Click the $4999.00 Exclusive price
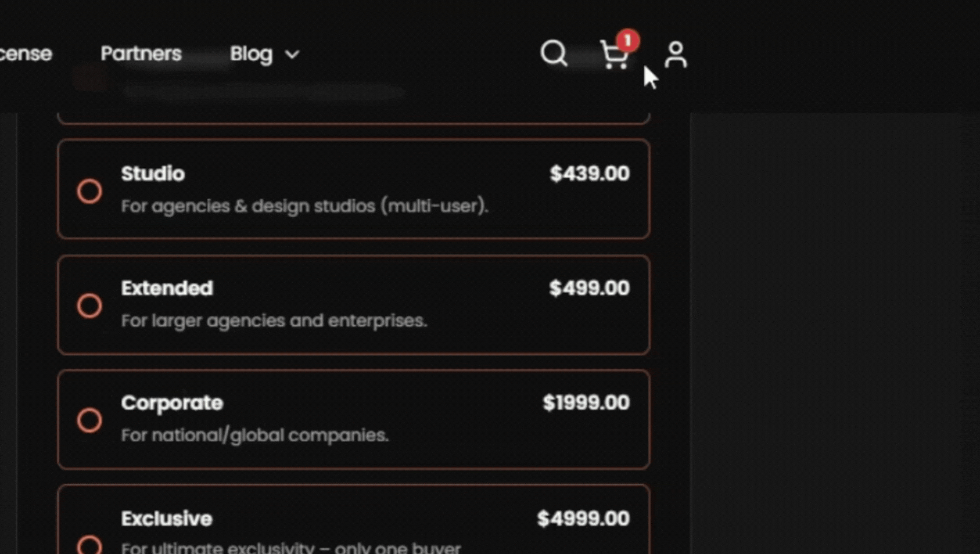This screenshot has height=554, width=980. click(583, 519)
